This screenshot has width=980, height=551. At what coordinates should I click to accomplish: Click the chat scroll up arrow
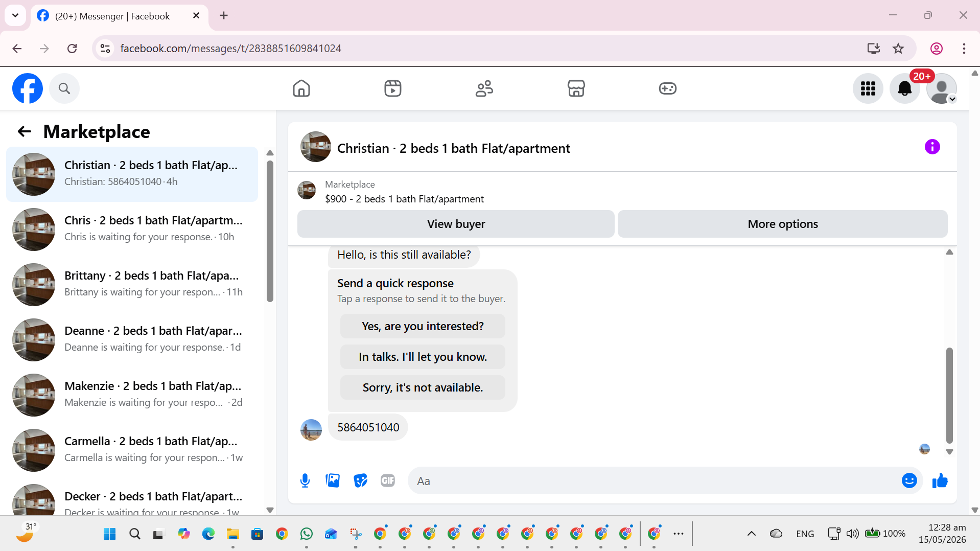point(949,252)
